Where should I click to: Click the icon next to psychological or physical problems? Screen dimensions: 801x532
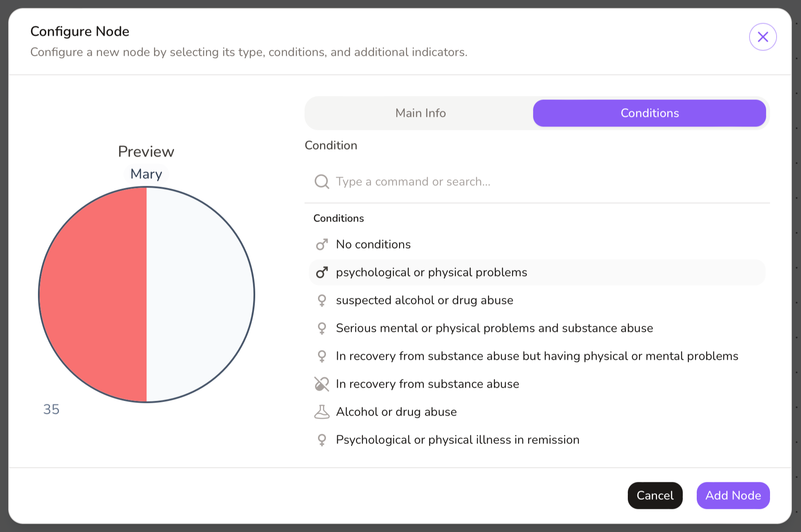pyautogui.click(x=322, y=273)
